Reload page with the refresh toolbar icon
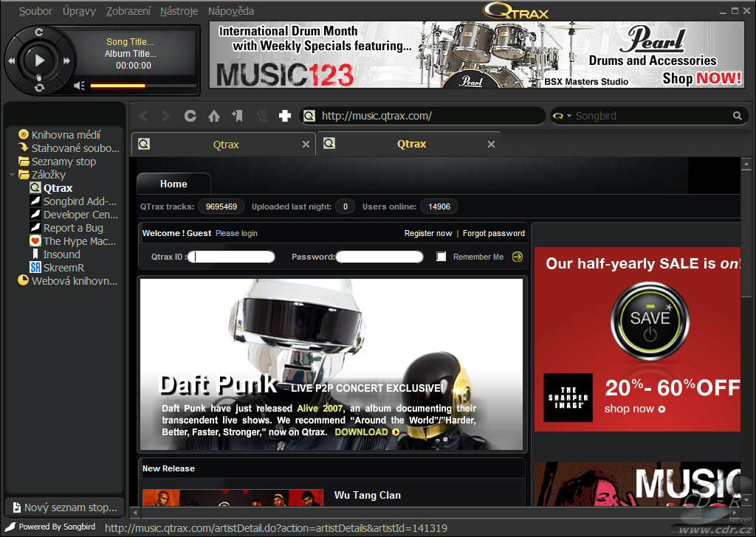Viewport: 756px width, 537px height. coord(190,116)
